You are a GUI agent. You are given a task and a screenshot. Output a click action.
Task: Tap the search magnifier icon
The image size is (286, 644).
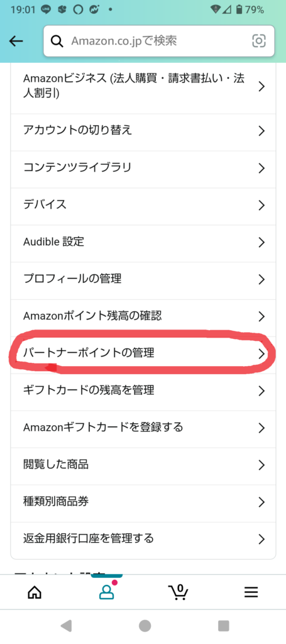(57, 41)
